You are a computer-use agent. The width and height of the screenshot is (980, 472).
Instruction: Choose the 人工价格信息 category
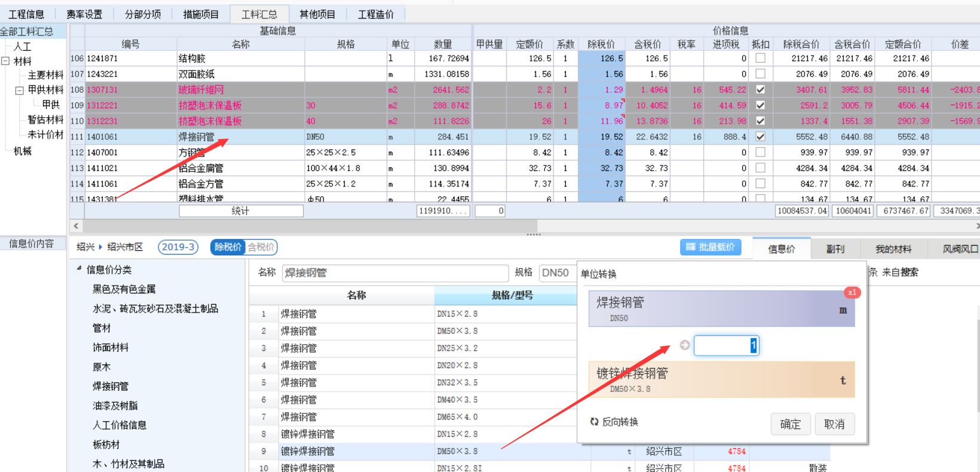click(120, 425)
